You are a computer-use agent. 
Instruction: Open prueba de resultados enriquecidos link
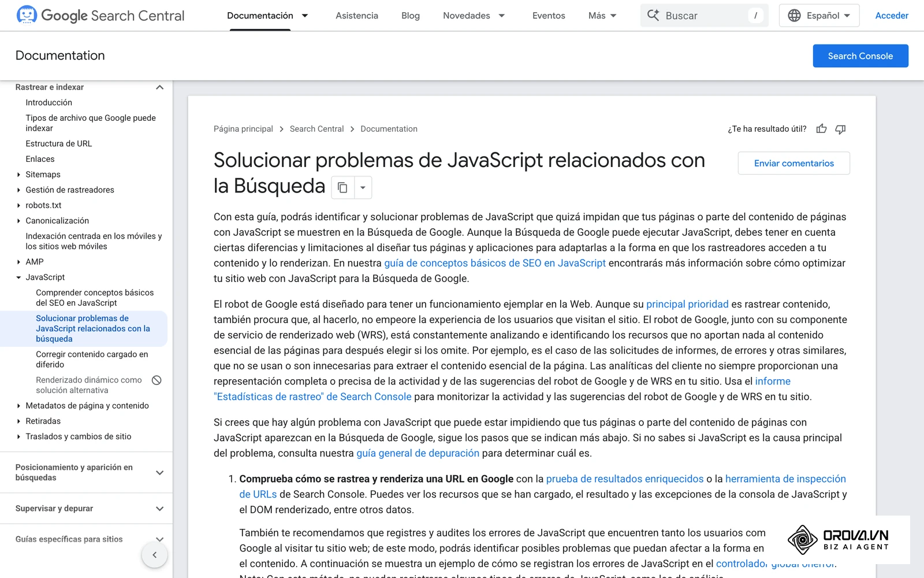[625, 479]
